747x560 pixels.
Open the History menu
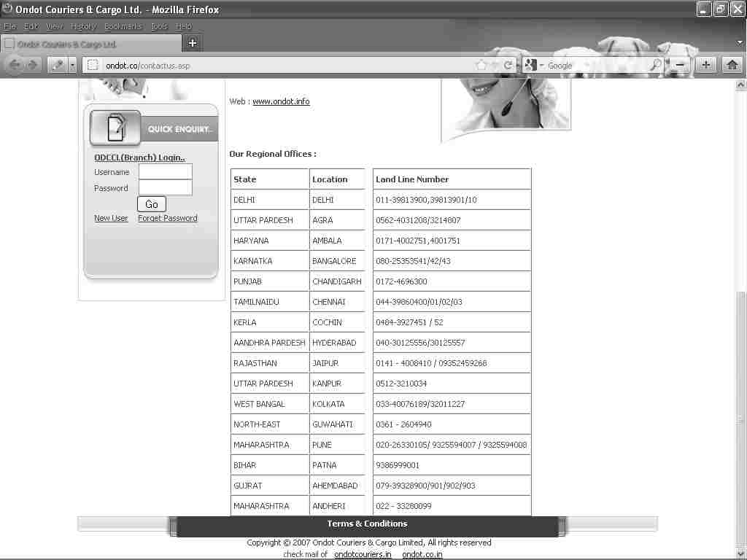click(x=83, y=26)
